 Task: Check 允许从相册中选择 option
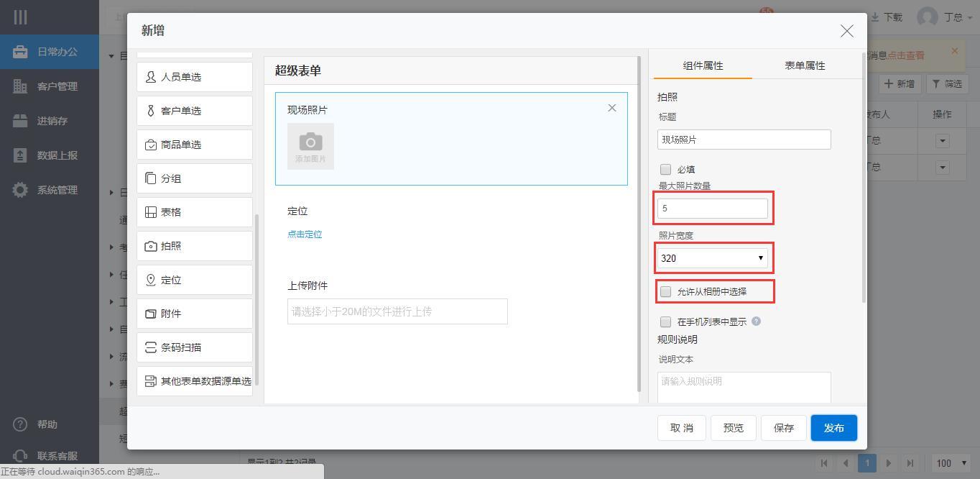665,291
